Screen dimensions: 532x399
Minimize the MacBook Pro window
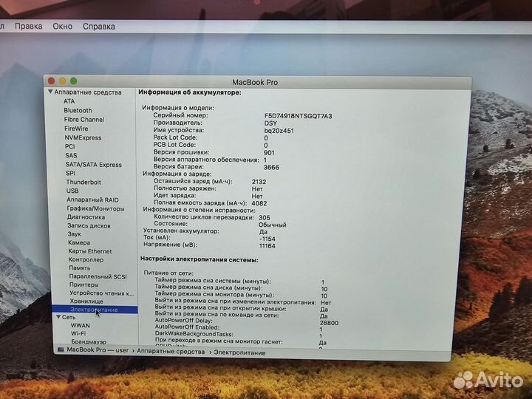(x=62, y=81)
